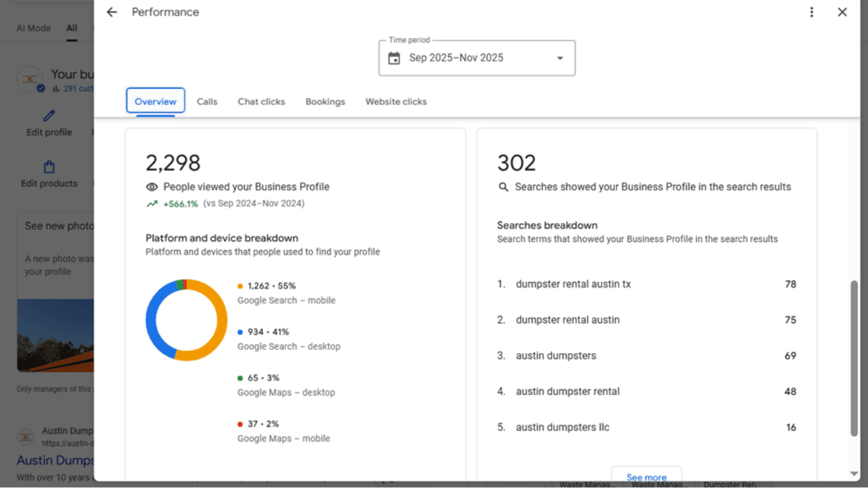Screen dimensions: 868x488
Task: Open the Chat clicks tab
Action: [x=261, y=102]
